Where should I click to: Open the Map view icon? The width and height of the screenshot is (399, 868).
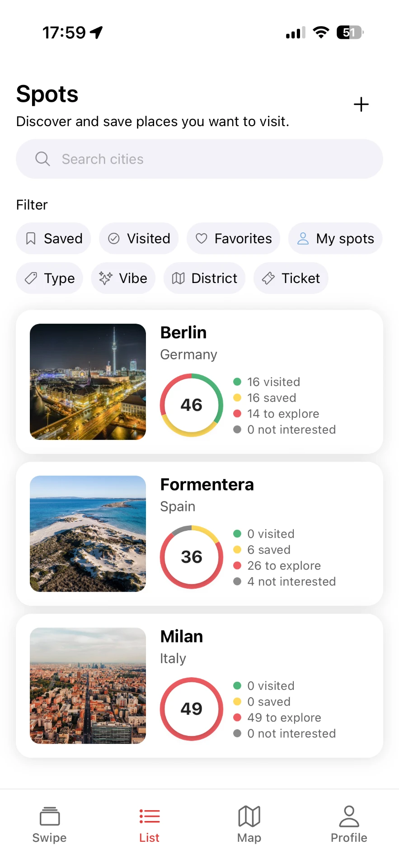click(x=249, y=816)
